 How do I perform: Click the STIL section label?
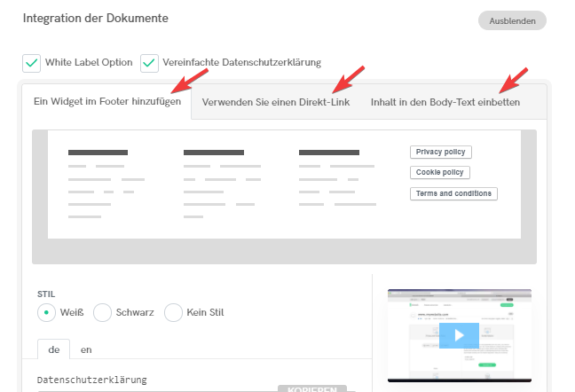[46, 293]
